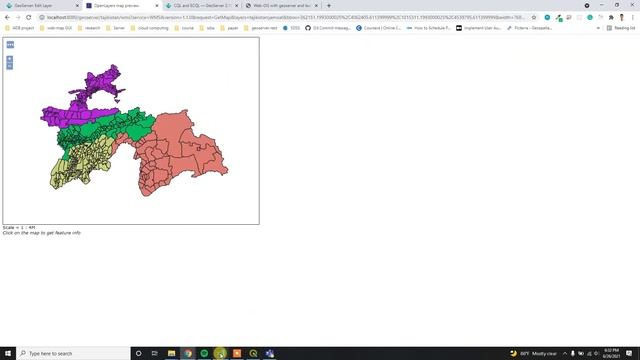Reload the current page
This screenshot has height=360, width=640.
29,18
